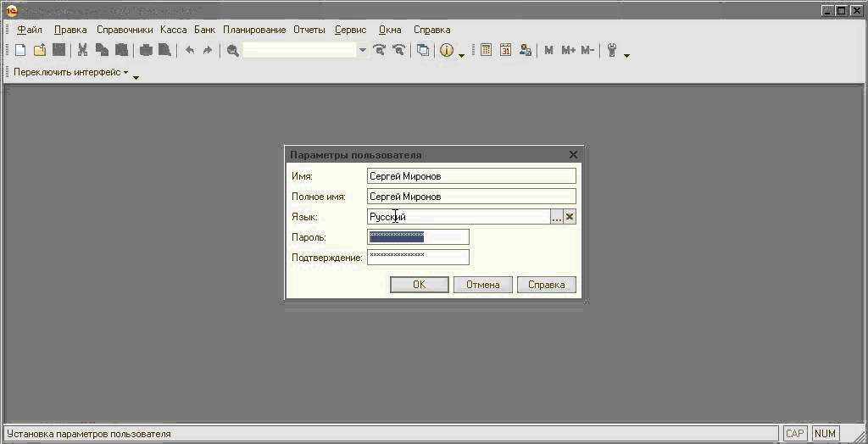Click the wrench Settings icon
This screenshot has height=444, width=868.
click(612, 50)
